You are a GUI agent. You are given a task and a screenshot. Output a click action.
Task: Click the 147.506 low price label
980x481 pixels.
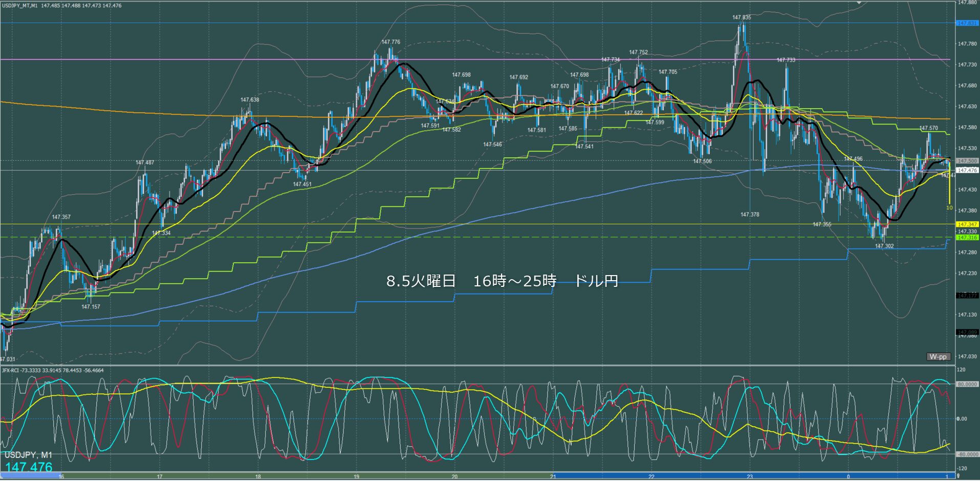coord(702,161)
